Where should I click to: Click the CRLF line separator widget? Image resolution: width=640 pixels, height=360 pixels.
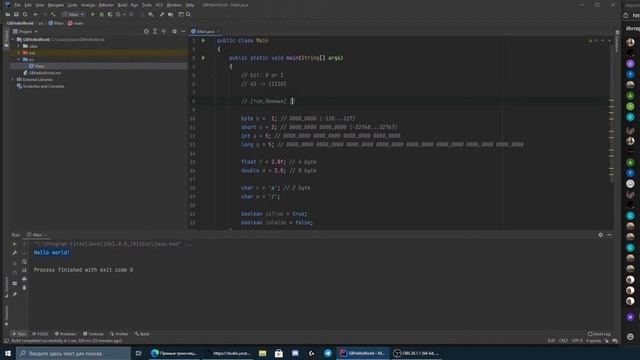coord(563,340)
